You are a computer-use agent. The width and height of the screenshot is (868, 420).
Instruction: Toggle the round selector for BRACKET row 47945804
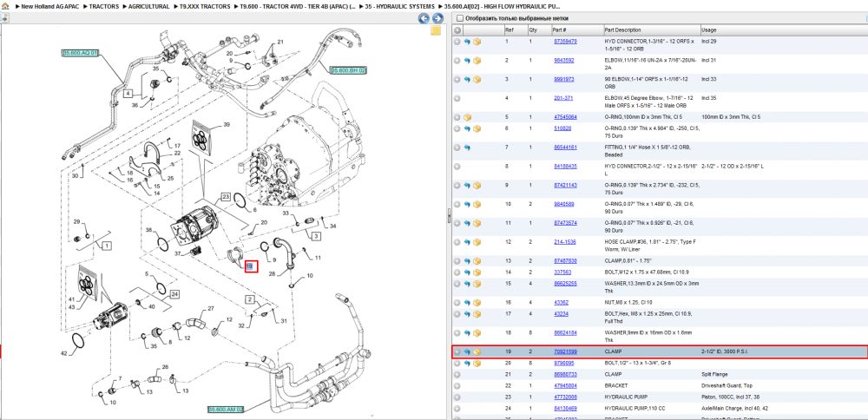457,385
